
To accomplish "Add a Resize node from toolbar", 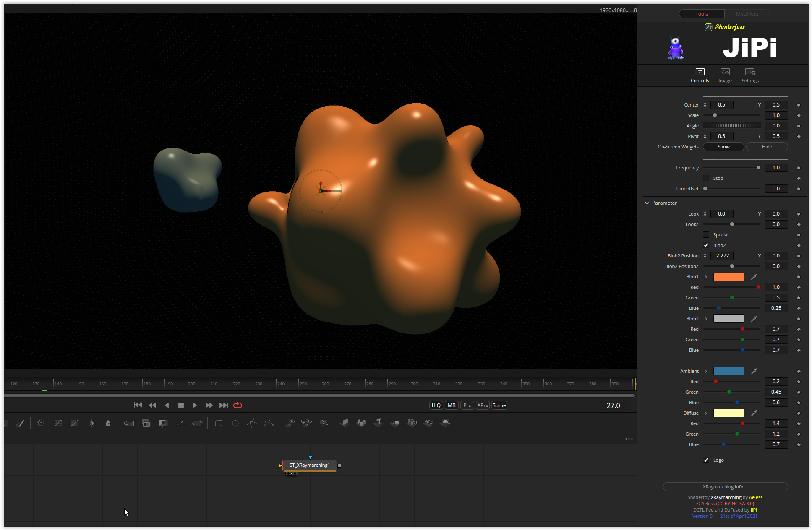I will (180, 423).
